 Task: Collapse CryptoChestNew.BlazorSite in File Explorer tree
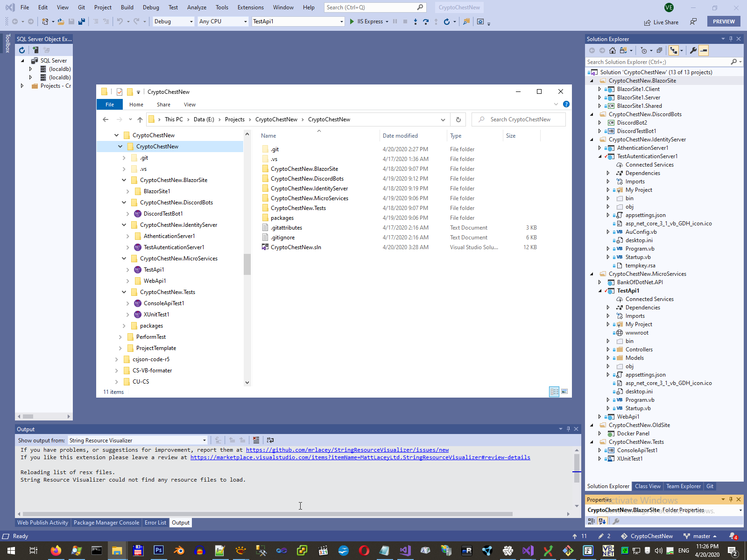pos(124,180)
